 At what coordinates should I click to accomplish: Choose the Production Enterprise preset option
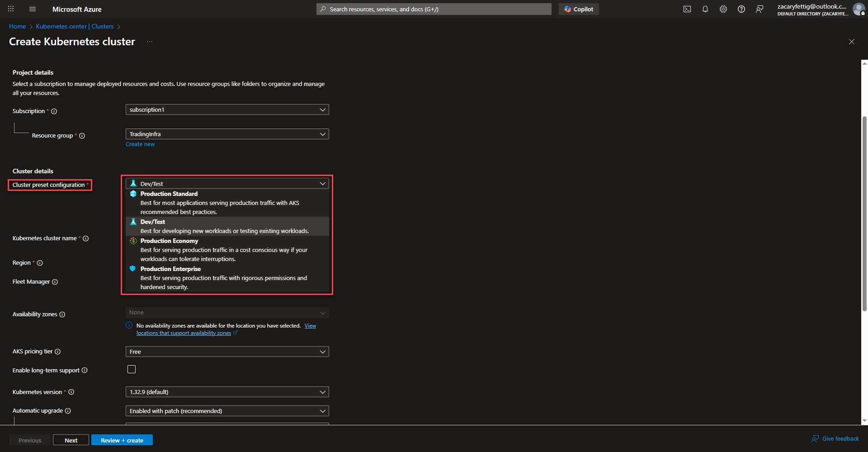pos(170,269)
